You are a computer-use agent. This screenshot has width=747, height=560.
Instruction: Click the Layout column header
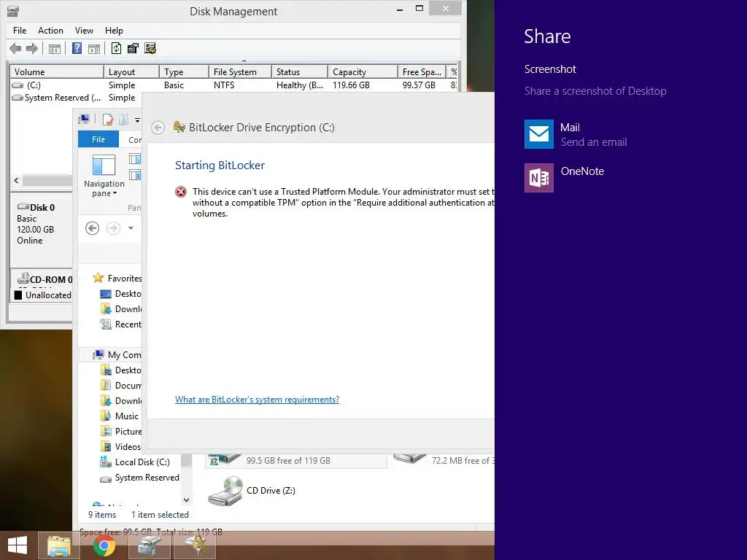(131, 72)
